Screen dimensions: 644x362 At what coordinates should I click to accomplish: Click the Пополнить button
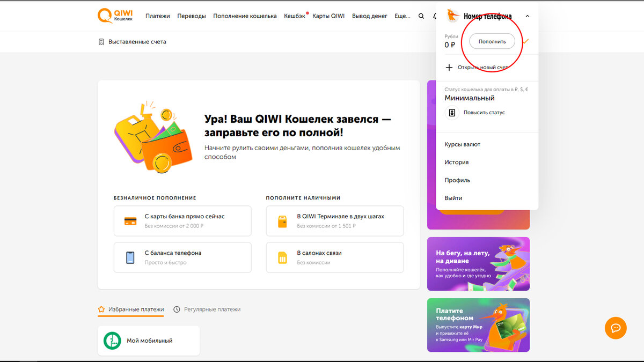492,41
